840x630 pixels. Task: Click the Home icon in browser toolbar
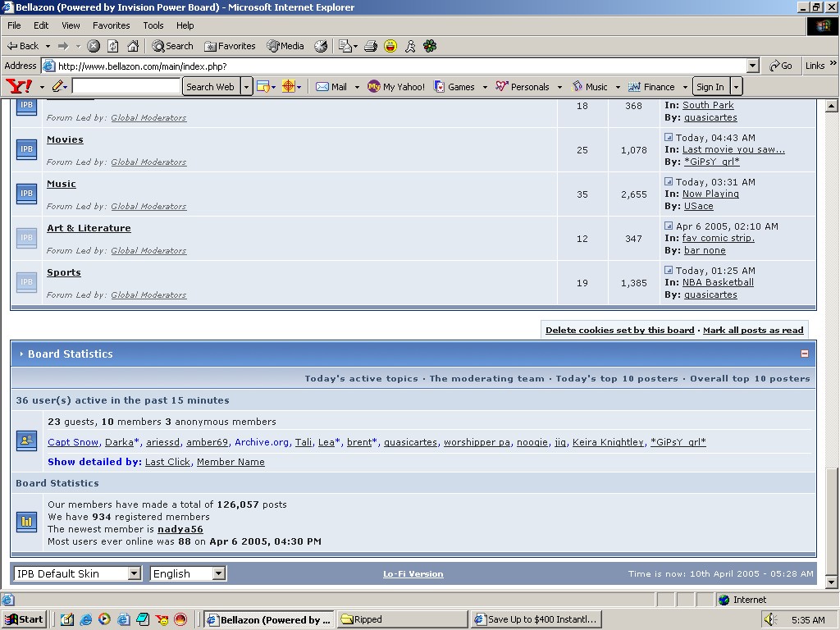(x=133, y=46)
